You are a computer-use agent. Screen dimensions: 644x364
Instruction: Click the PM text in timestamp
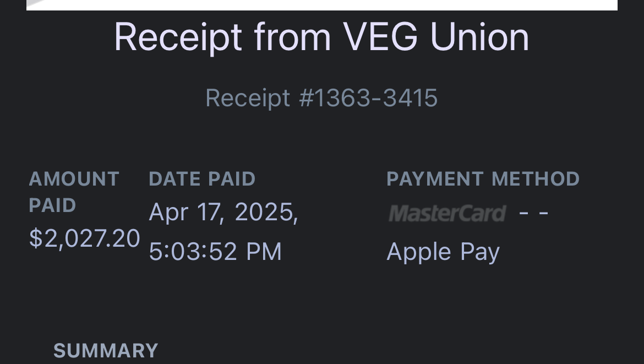[264, 252]
